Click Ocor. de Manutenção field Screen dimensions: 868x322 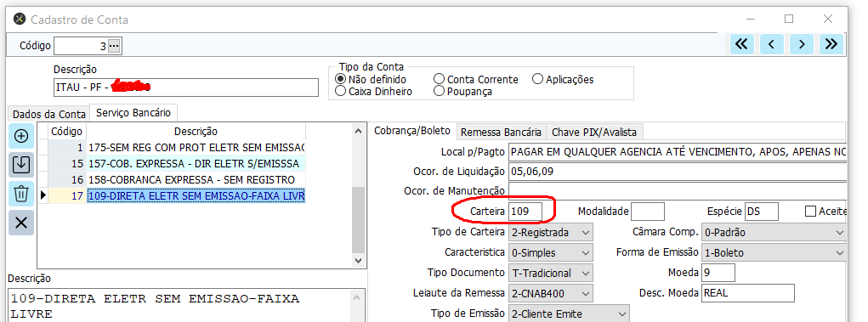coord(678,191)
